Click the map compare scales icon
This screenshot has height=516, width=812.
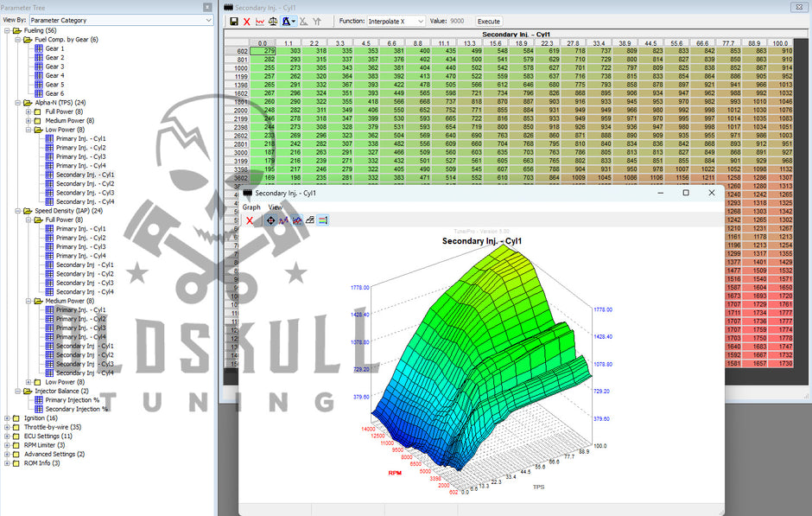point(275,21)
